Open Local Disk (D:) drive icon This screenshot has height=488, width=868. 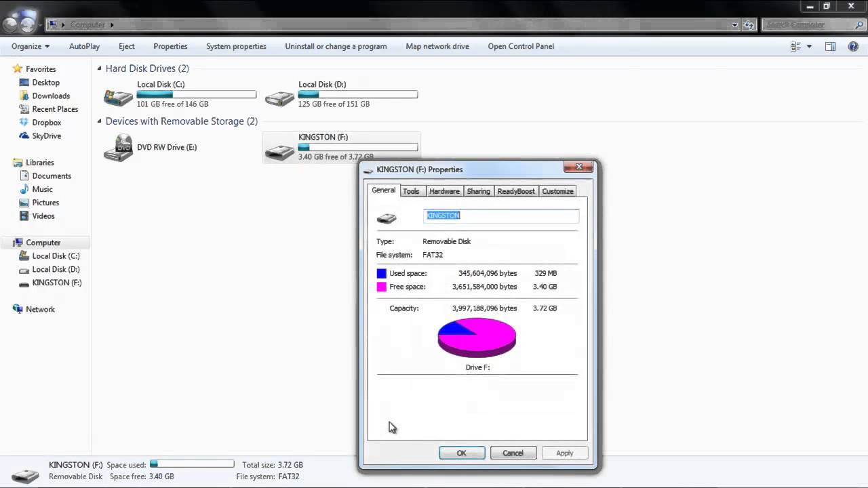279,98
